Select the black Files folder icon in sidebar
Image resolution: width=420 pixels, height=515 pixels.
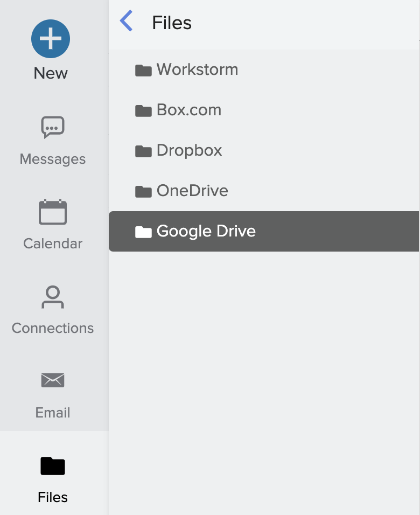pyautogui.click(x=53, y=466)
